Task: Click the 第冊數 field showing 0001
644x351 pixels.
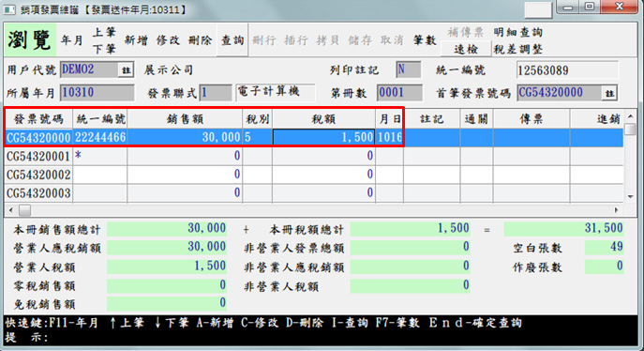Action: (399, 93)
